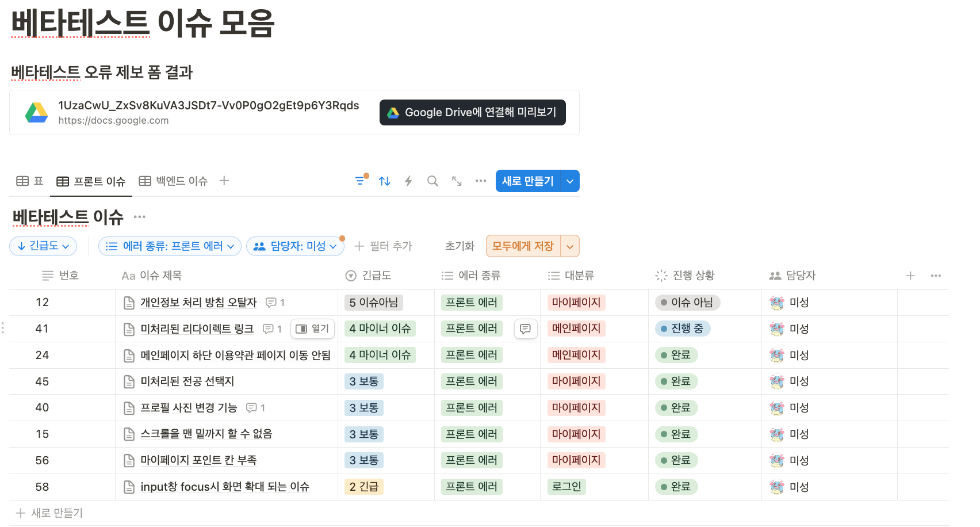Open the database search magnifier icon
The width and height of the screenshot is (980, 527).
click(432, 181)
